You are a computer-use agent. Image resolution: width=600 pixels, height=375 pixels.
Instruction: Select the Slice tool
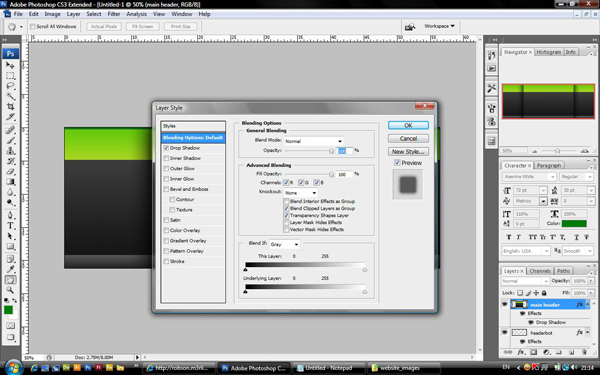click(10, 117)
